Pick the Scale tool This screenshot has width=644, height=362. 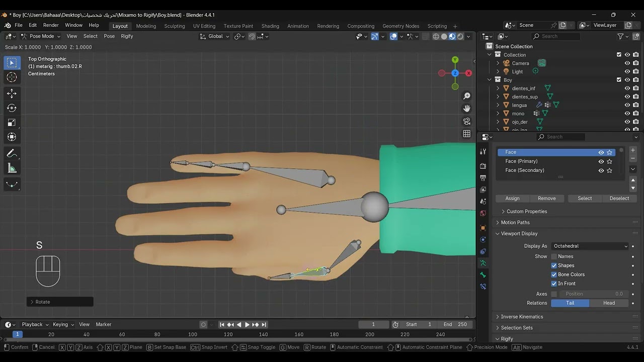point(12,123)
